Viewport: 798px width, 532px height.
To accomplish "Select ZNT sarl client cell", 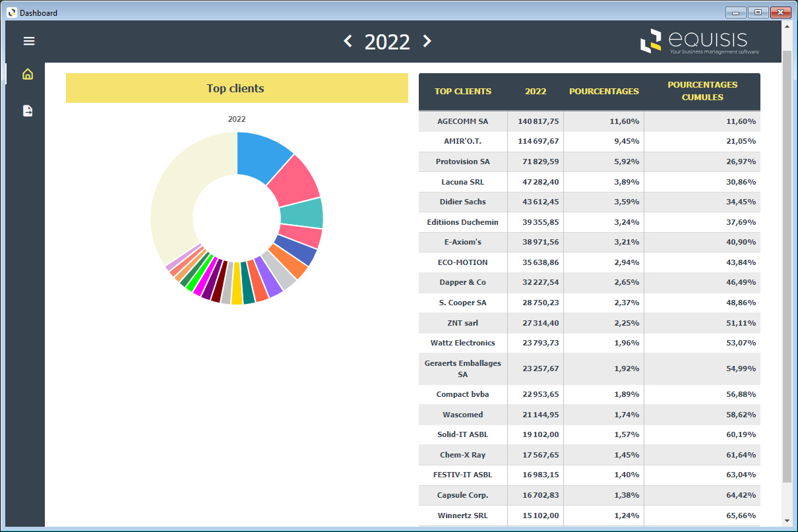I will click(x=463, y=324).
